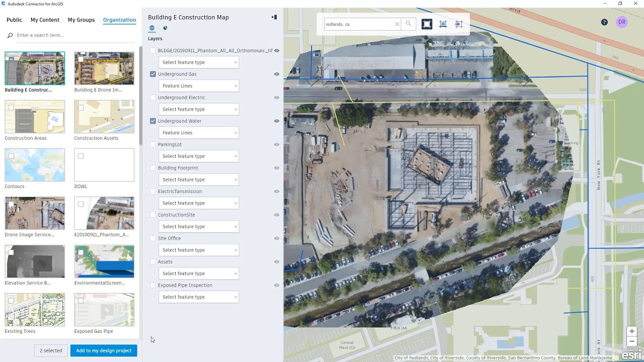This screenshot has width=644, height=362.
Task: Collapse the layers panel with arrow icon
Action: tap(274, 17)
